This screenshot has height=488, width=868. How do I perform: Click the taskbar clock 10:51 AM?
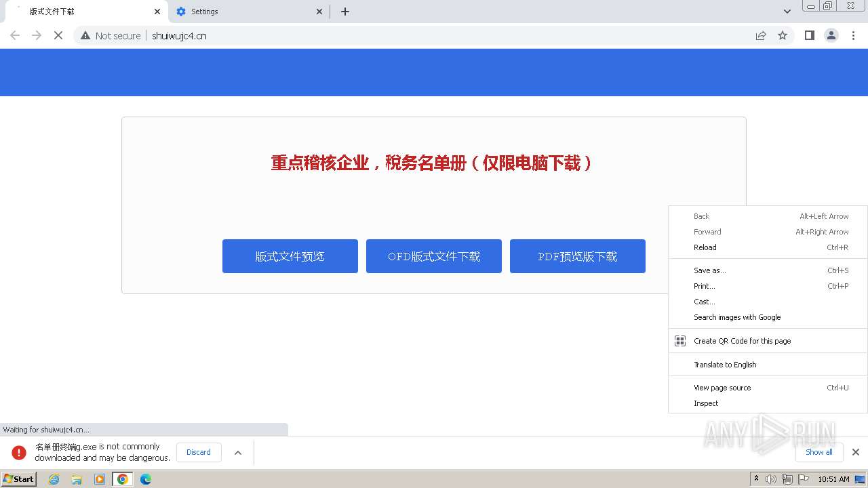tap(833, 479)
